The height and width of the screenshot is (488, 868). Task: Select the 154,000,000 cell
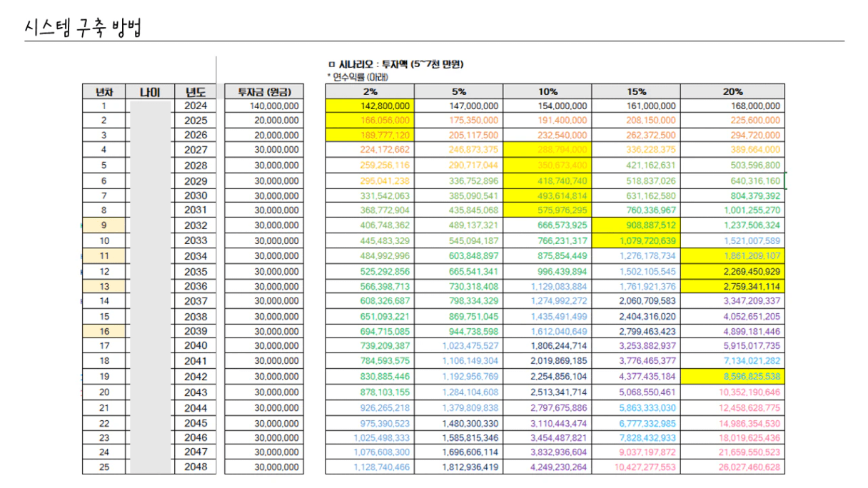click(547, 106)
